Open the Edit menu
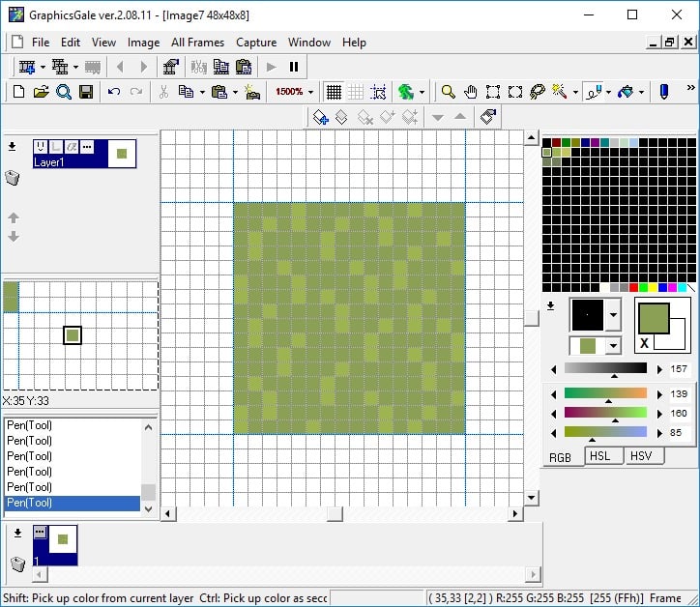700x607 pixels. [71, 43]
